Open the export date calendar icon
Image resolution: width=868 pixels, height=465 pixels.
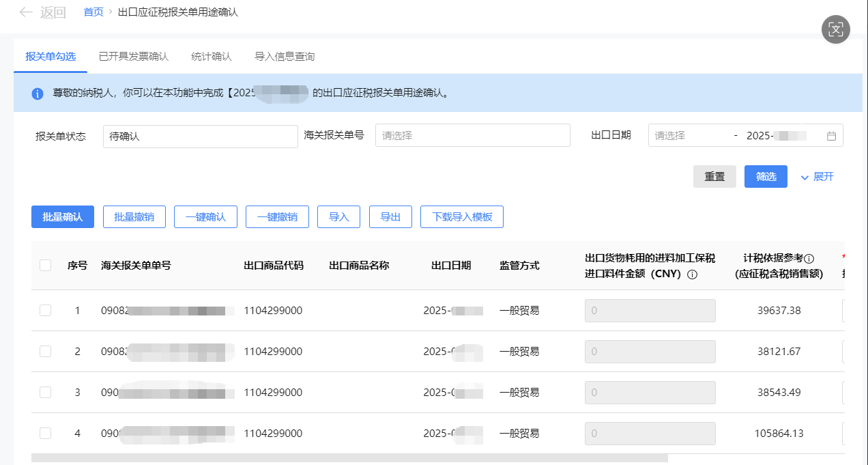point(831,136)
